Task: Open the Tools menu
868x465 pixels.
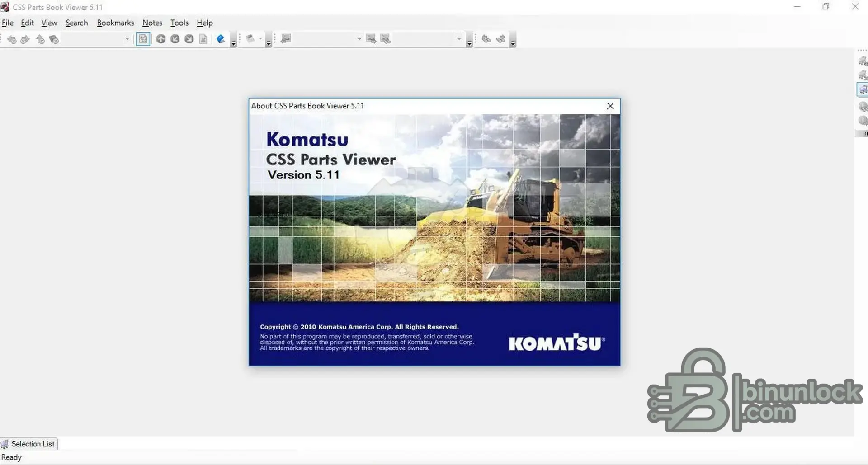Action: coord(179,23)
